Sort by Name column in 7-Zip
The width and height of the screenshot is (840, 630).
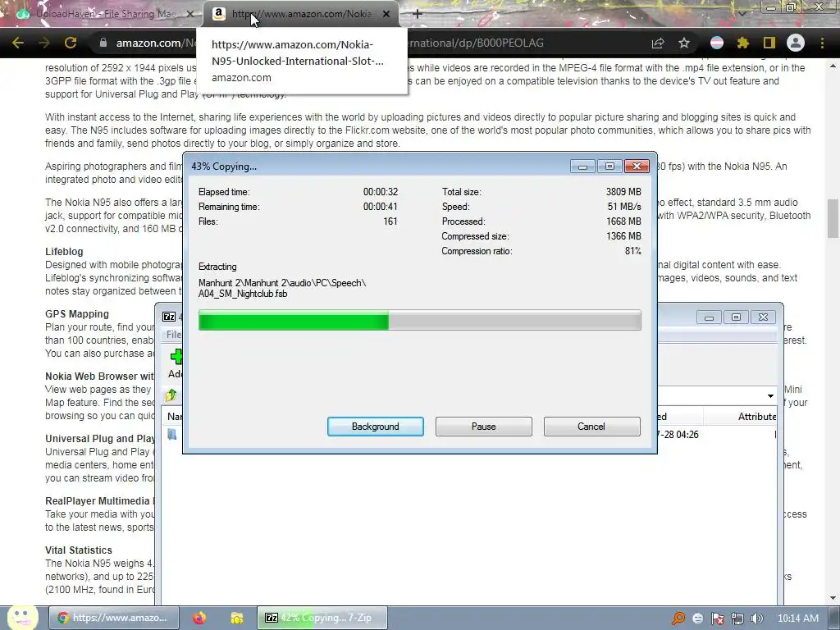[x=175, y=417]
